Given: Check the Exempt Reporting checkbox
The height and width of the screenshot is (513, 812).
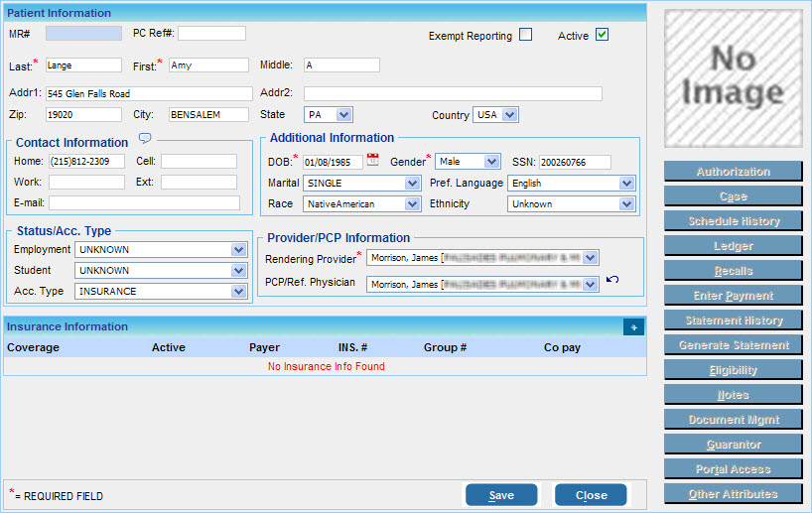Looking at the screenshot, I should coord(526,35).
